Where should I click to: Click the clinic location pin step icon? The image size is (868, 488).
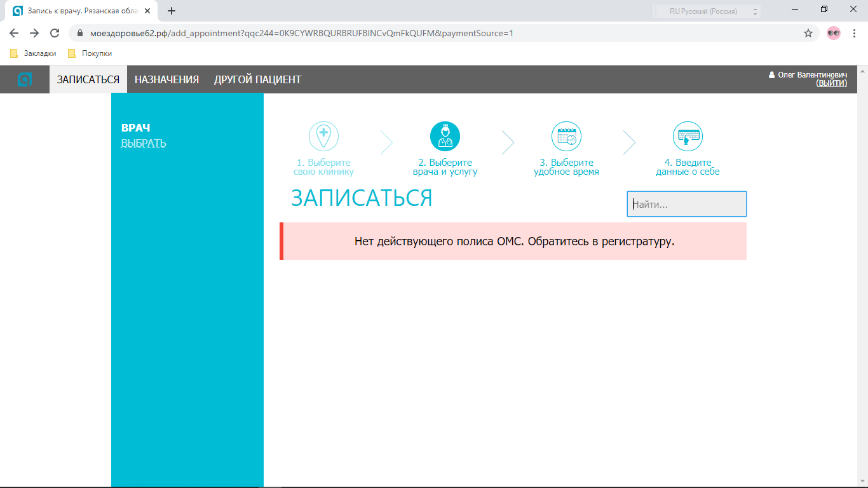click(323, 136)
